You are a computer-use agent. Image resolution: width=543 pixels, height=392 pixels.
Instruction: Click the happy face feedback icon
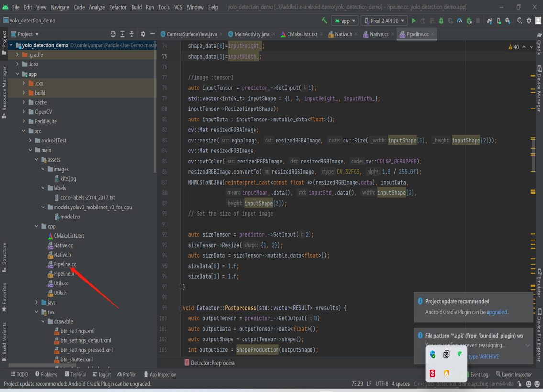(x=529, y=384)
